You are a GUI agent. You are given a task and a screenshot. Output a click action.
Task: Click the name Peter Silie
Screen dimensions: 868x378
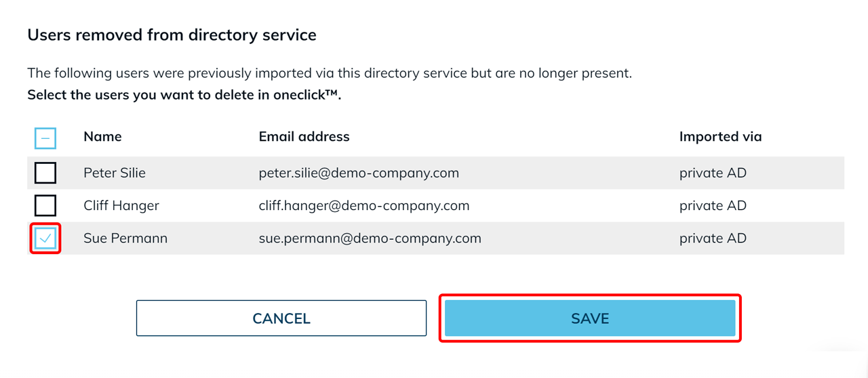click(115, 173)
